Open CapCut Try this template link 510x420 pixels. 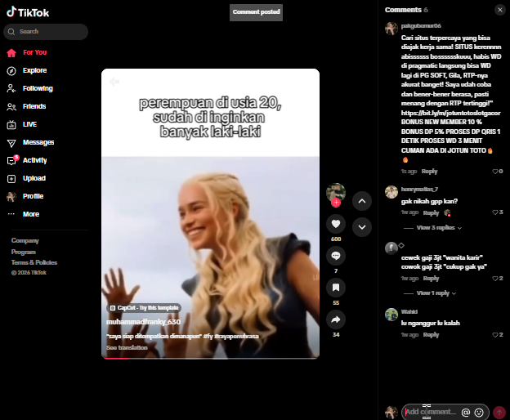click(144, 308)
